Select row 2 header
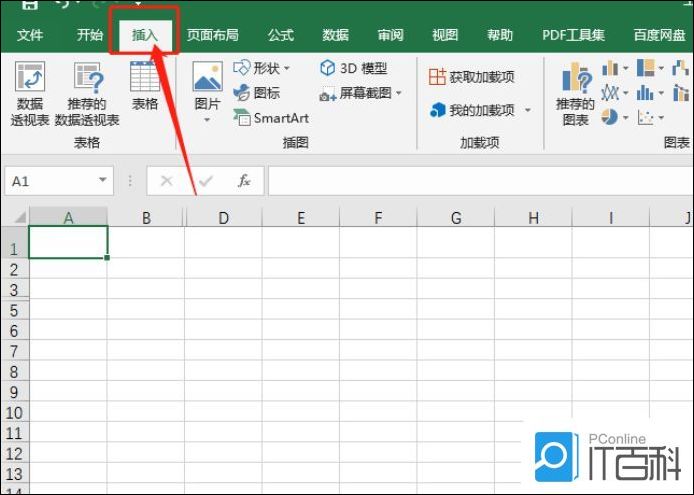The height and width of the screenshot is (495, 694). (x=14, y=269)
